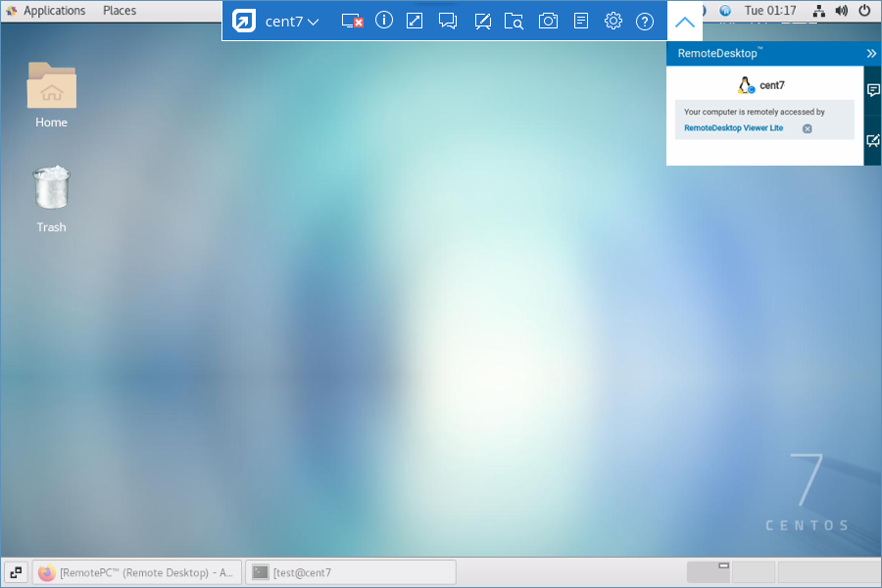The width and height of the screenshot is (882, 588).
Task: Toggle the show desktop button in taskbar
Action: pyautogui.click(x=16, y=572)
